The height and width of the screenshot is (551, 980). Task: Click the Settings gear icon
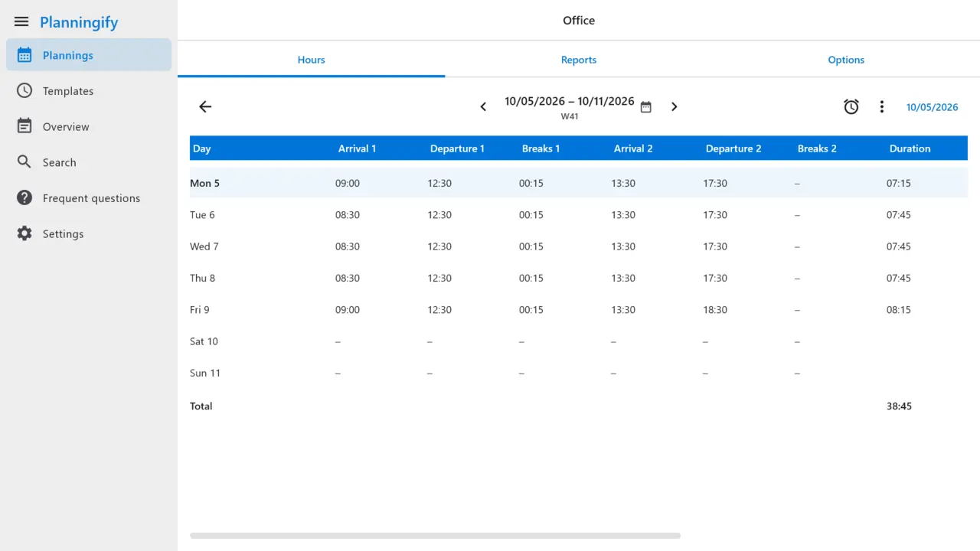pyautogui.click(x=24, y=233)
